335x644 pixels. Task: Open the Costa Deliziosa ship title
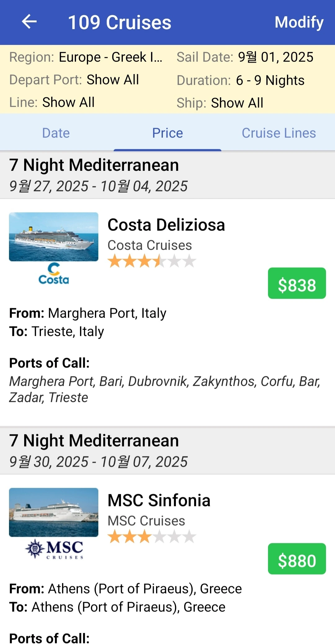tap(166, 225)
